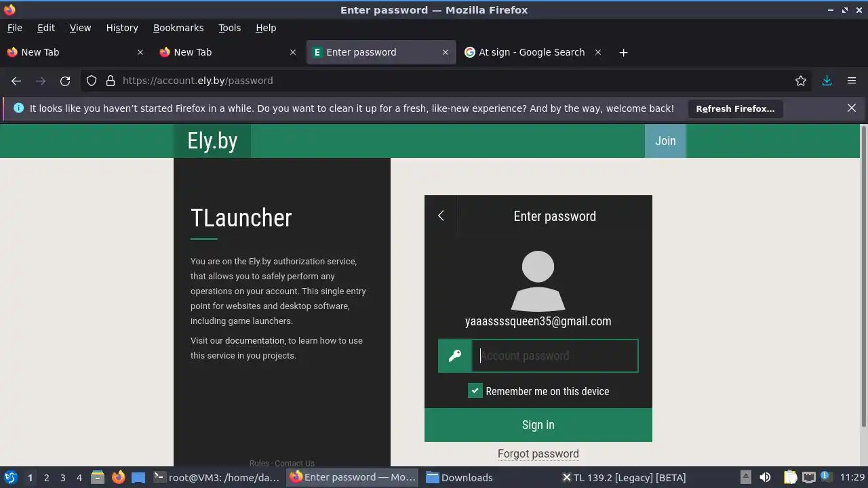Close the first New Tab

[140, 52]
